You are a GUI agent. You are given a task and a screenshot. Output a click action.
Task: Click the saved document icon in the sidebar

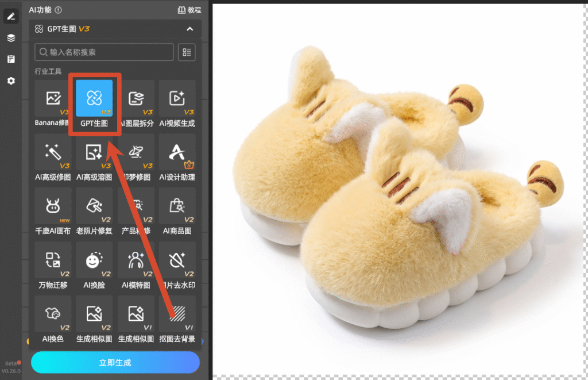point(11,59)
